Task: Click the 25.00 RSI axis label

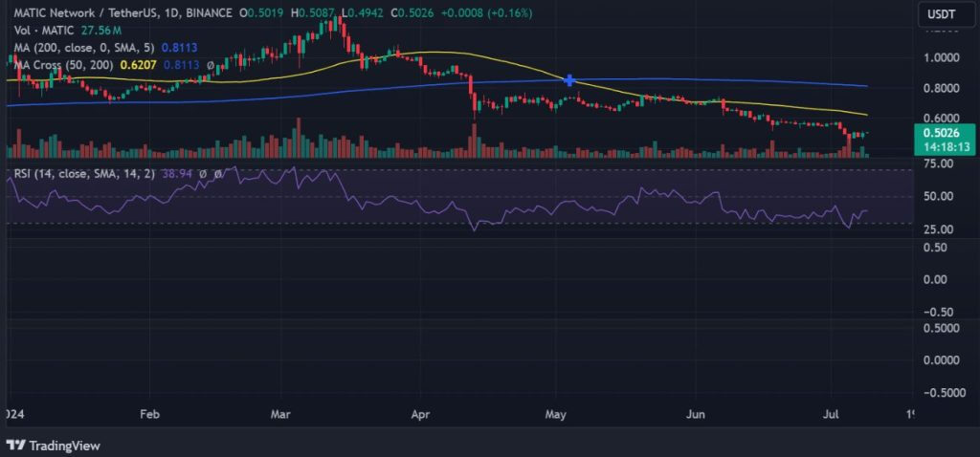Action: point(938,229)
